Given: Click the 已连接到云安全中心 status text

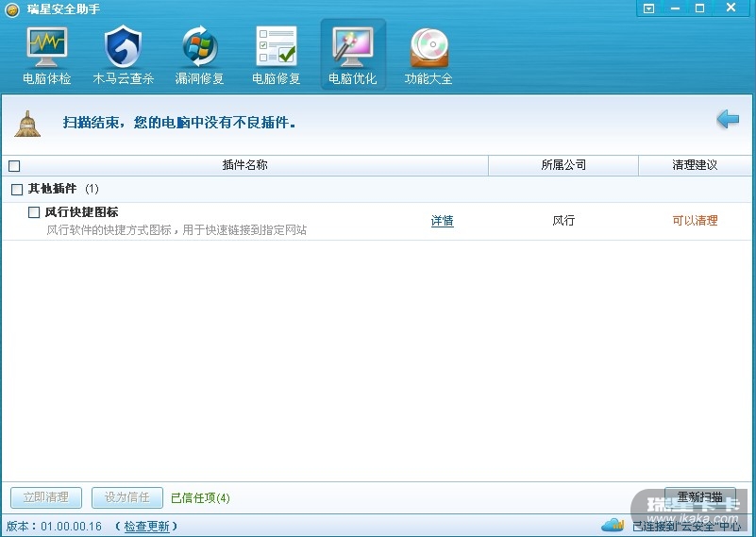Looking at the screenshot, I should 686,526.
